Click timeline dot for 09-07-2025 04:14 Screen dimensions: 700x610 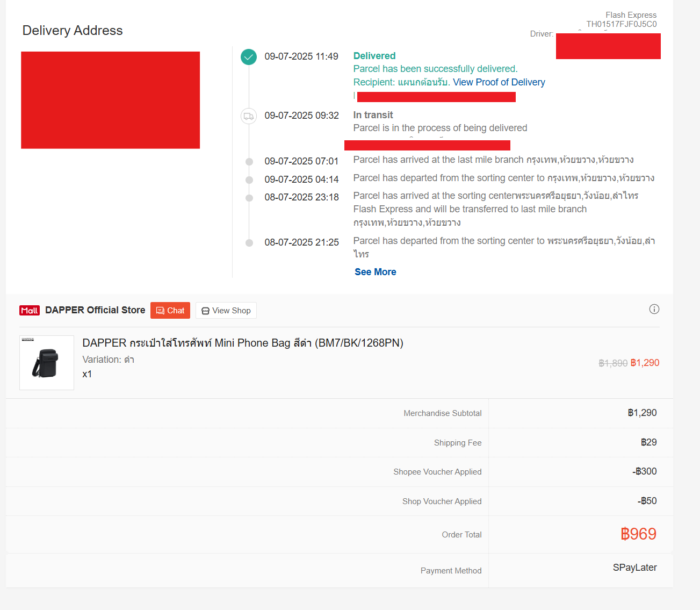point(249,180)
